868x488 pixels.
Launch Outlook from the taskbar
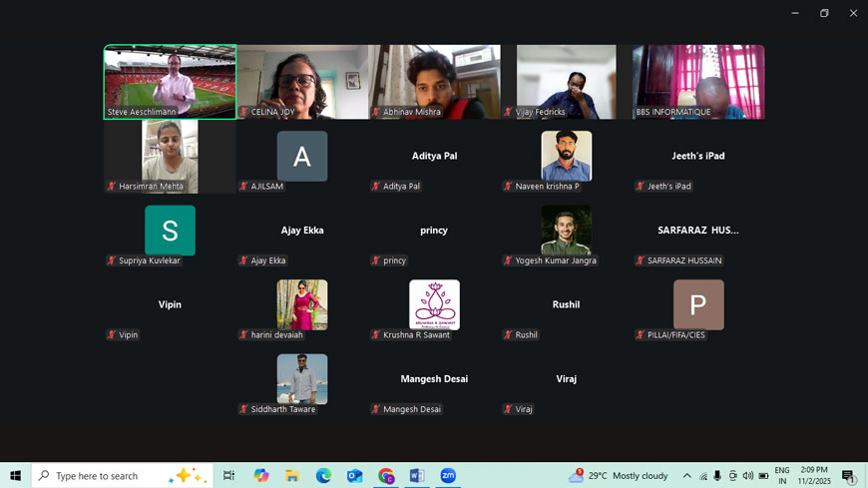tap(354, 476)
